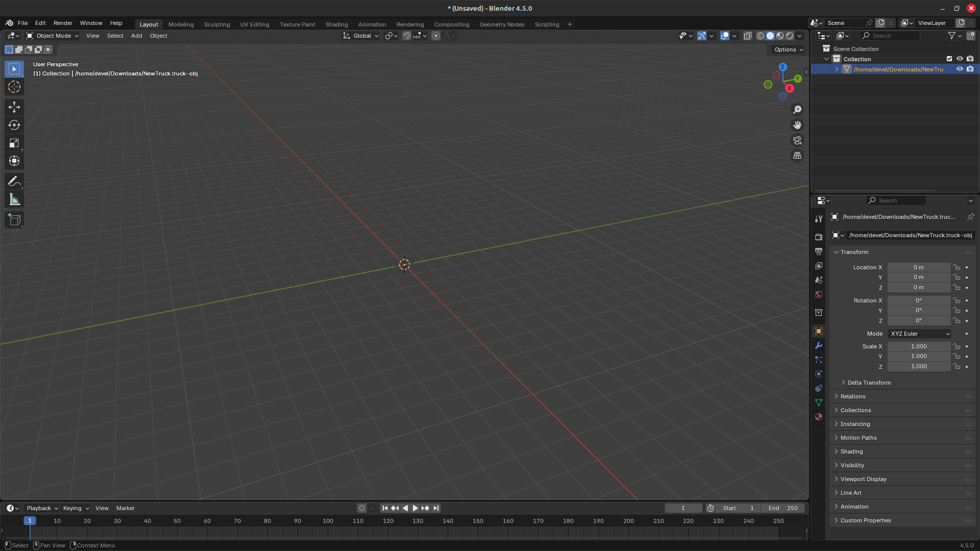Select the Add Cube tool
Screen dimensions: 980x551
pyautogui.click(x=14, y=220)
